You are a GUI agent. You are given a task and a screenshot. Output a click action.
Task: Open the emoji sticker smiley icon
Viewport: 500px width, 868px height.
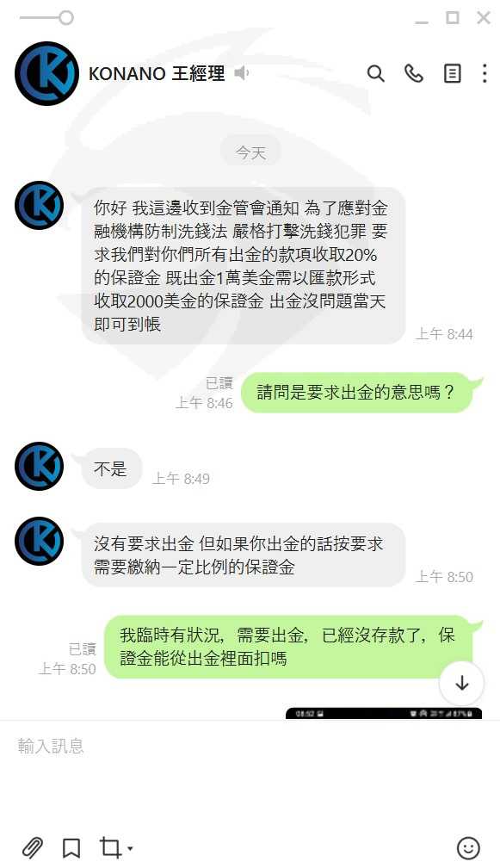click(468, 848)
